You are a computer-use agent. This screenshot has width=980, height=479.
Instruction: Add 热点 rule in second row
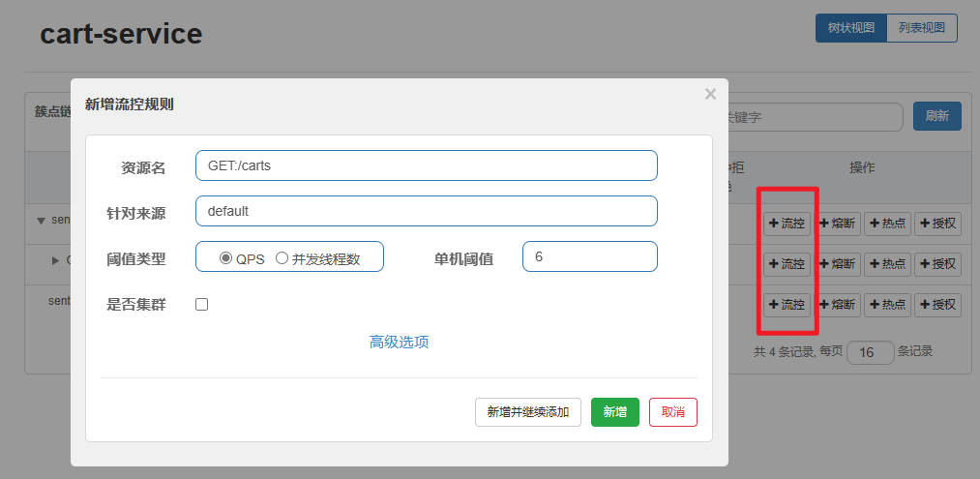887,263
